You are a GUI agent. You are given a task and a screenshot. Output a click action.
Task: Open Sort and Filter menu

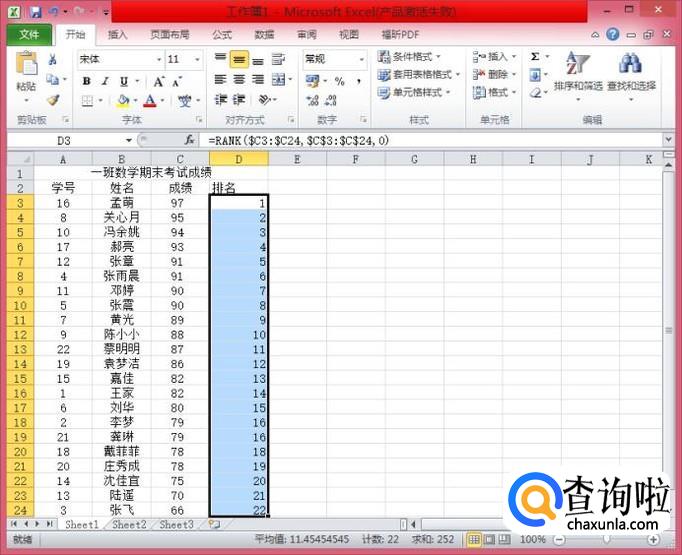(578, 77)
